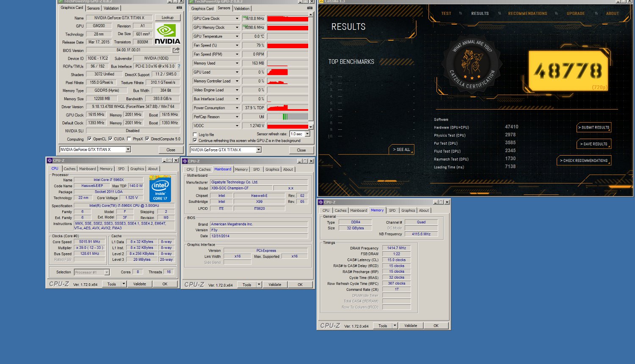Click the Catzilla certification badge
635x364 pixels.
[x=472, y=64]
